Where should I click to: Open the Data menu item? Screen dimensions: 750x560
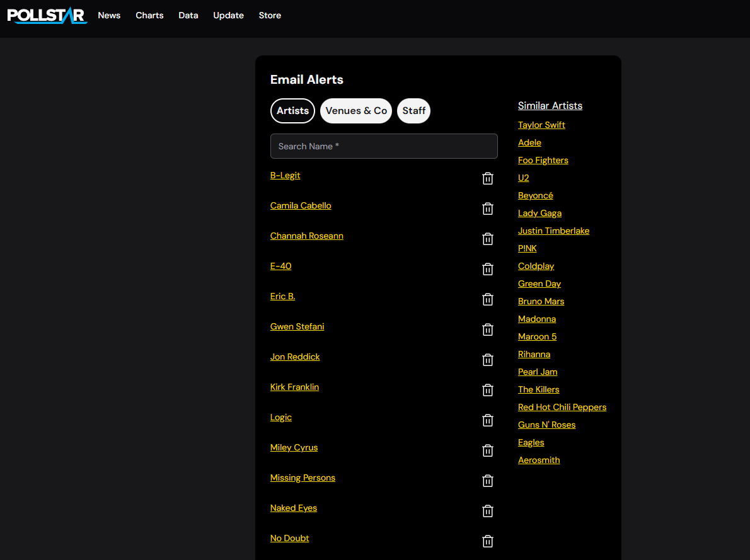coord(188,15)
